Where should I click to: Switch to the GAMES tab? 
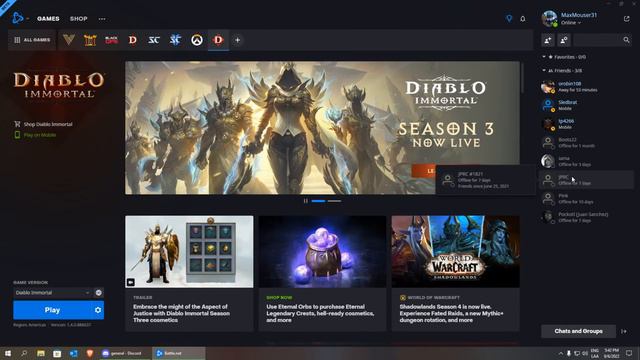(48, 19)
